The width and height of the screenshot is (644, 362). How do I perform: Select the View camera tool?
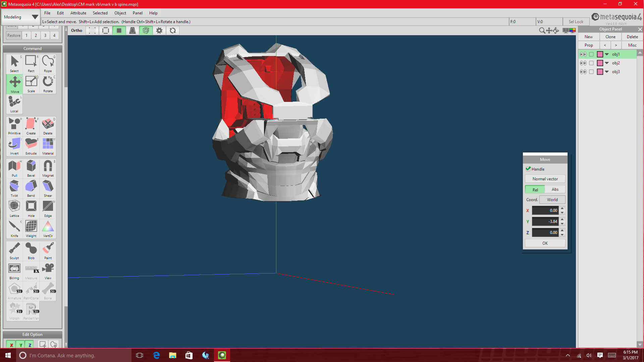(x=48, y=271)
